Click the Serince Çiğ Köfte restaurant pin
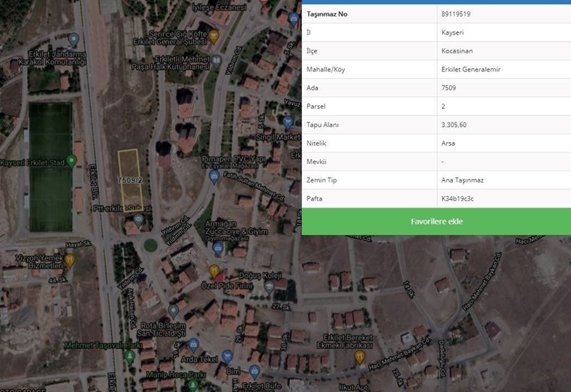Image resolution: width=571 pixels, height=392 pixels. click(214, 36)
